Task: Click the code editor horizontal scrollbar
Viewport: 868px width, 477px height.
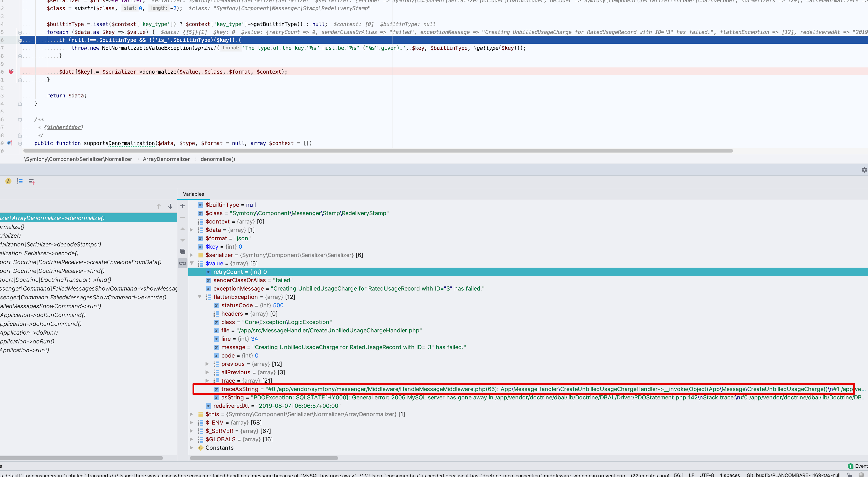Action: (378, 151)
